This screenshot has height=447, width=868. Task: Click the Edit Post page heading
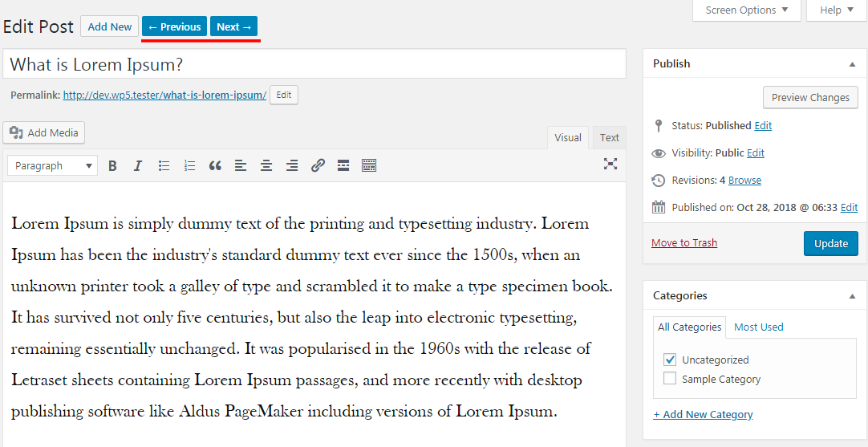pos(39,26)
